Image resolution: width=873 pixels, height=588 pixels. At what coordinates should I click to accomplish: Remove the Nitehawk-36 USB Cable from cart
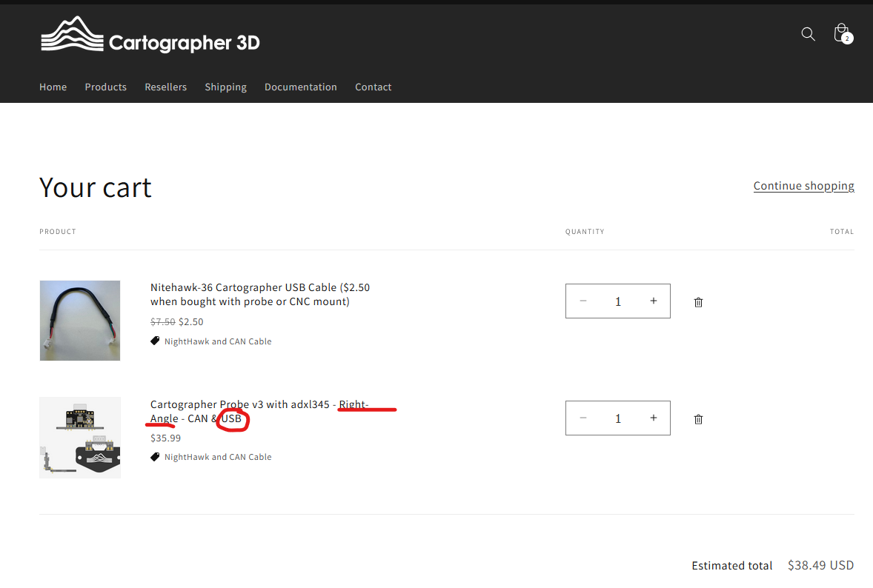tap(698, 302)
